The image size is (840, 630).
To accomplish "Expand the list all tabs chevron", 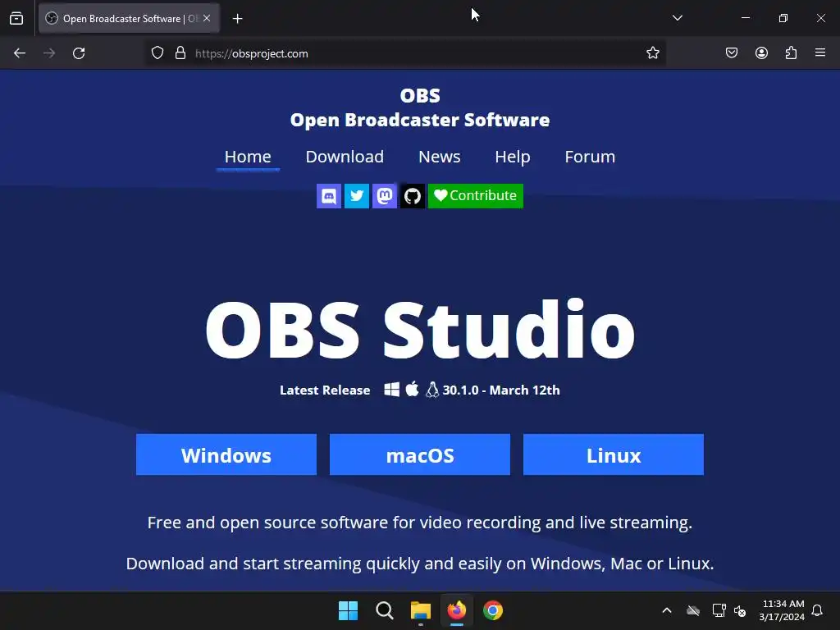I will (677, 18).
